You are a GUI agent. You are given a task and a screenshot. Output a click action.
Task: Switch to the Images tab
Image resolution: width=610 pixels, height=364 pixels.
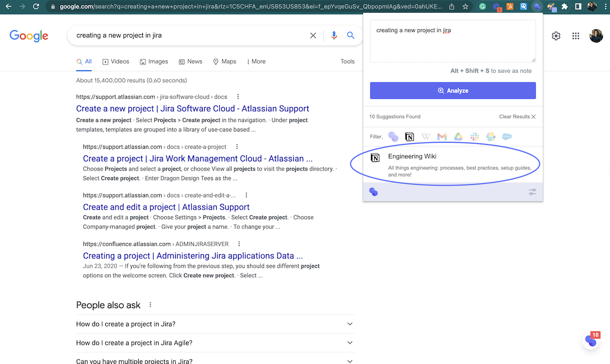[154, 61]
